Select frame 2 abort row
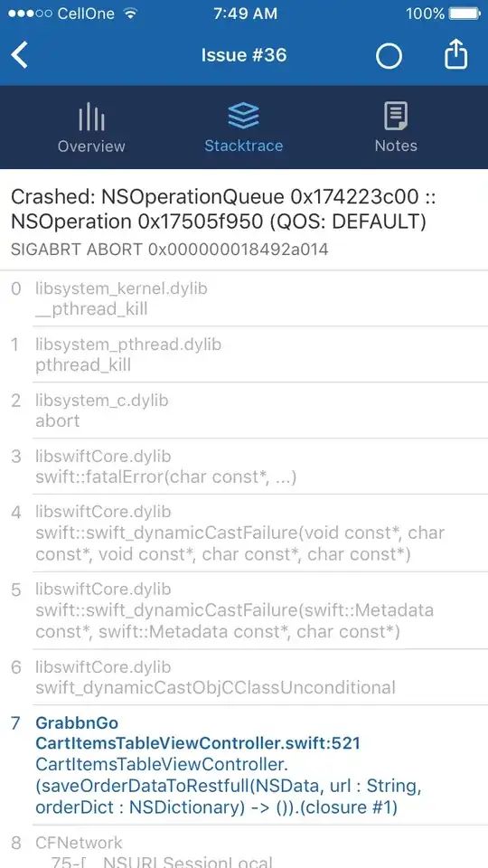This screenshot has height=868, width=488. (x=244, y=410)
